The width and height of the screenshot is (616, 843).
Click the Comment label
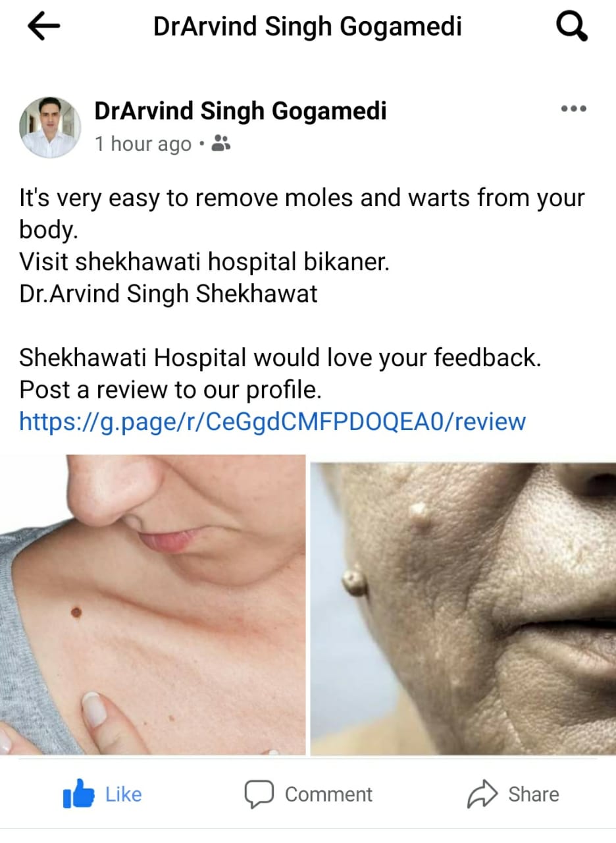click(x=328, y=794)
